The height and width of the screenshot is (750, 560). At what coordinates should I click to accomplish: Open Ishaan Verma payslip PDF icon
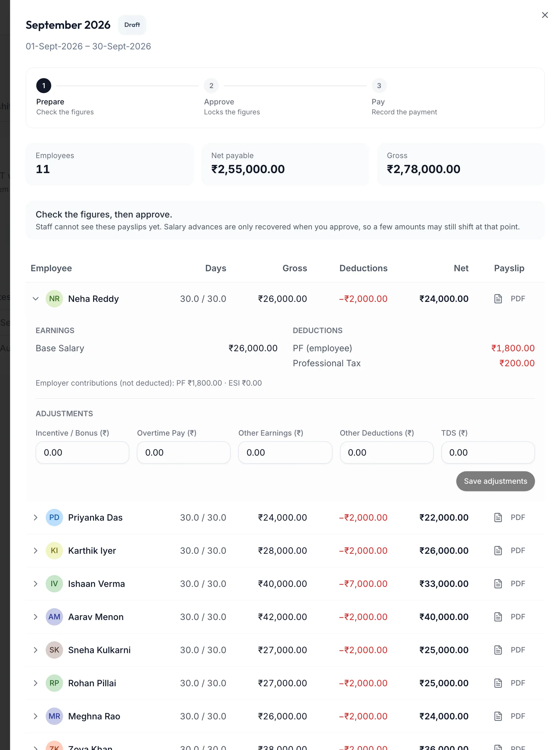tap(497, 584)
